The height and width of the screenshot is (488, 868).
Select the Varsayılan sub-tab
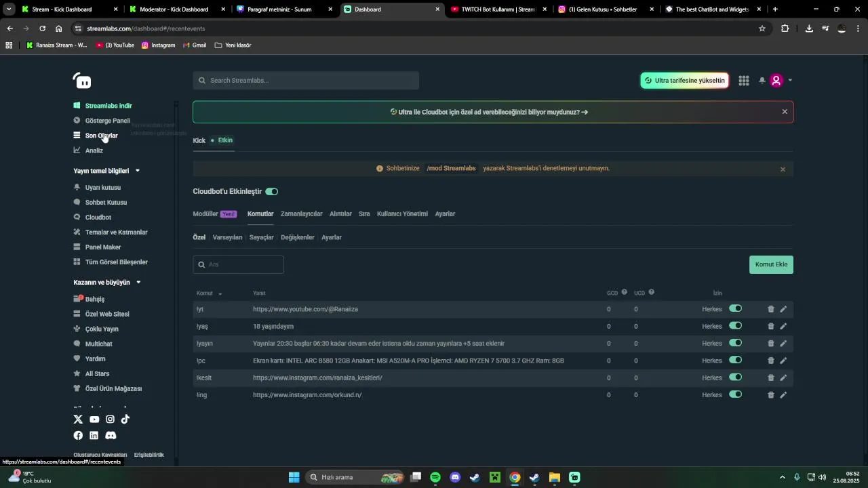(227, 237)
